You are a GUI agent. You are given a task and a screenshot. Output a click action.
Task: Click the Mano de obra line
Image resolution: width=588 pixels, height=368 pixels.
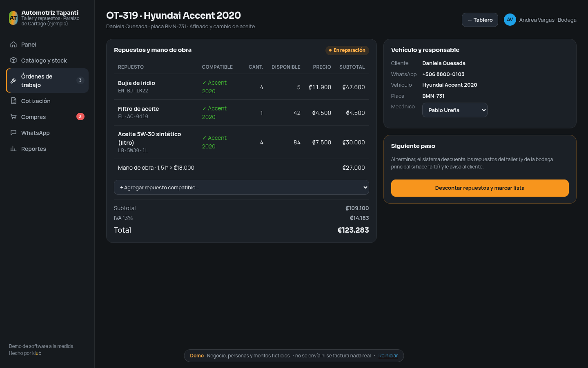click(241, 168)
